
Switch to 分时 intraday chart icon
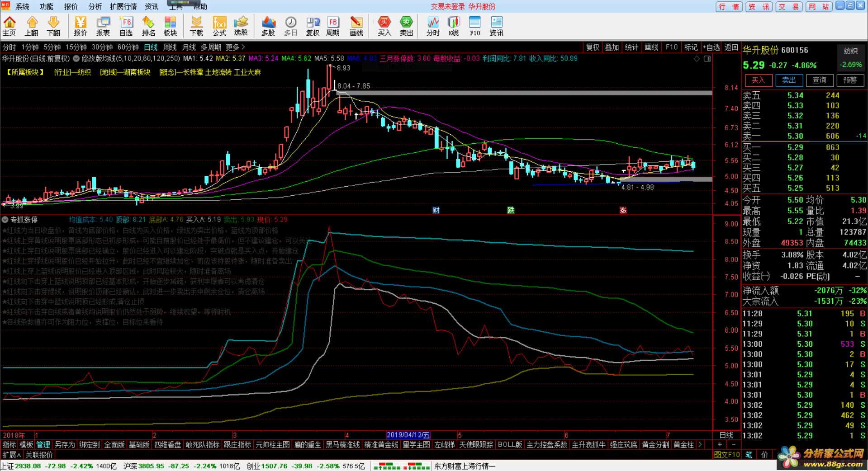433,26
